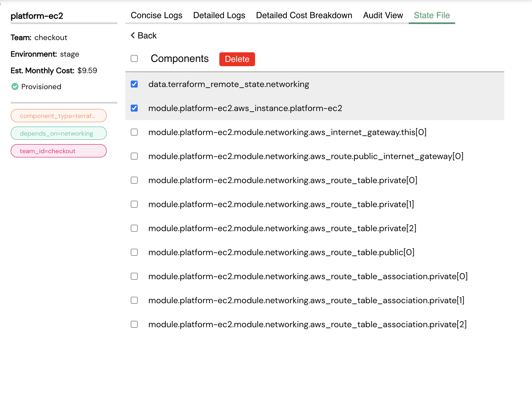Click the Provisioned status text

point(41,86)
